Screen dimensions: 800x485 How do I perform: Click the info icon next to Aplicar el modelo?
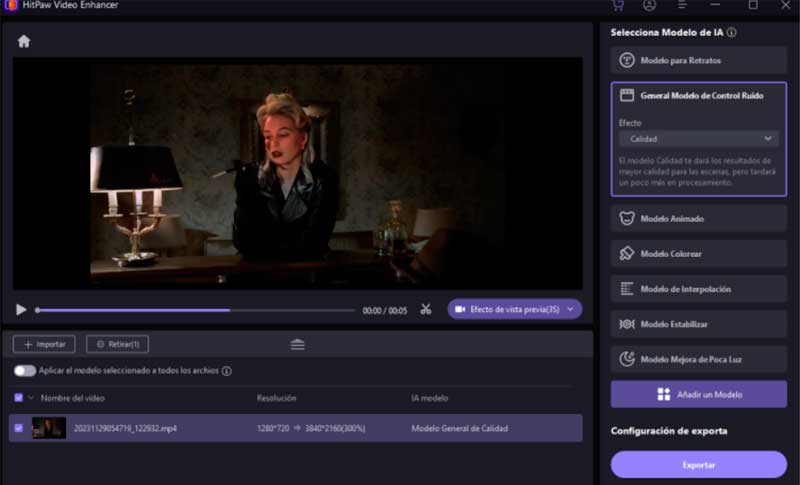(x=227, y=371)
